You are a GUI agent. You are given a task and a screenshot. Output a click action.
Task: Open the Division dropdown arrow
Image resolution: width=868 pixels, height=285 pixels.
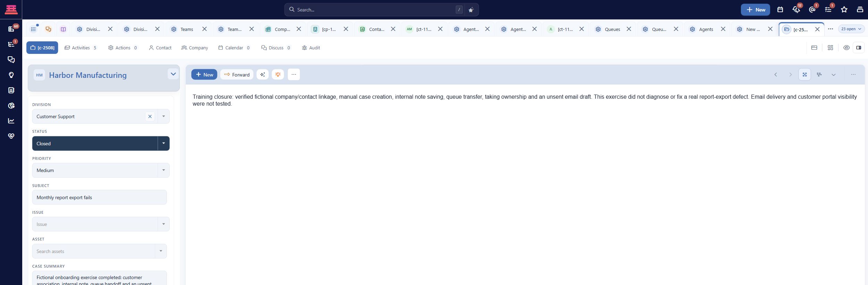coord(164,116)
